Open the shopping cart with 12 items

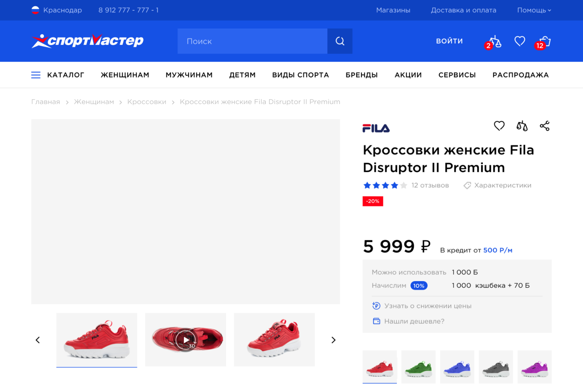545,42
